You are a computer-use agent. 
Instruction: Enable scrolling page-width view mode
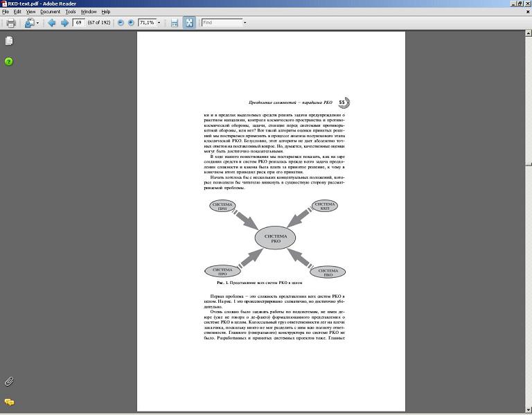click(x=175, y=23)
